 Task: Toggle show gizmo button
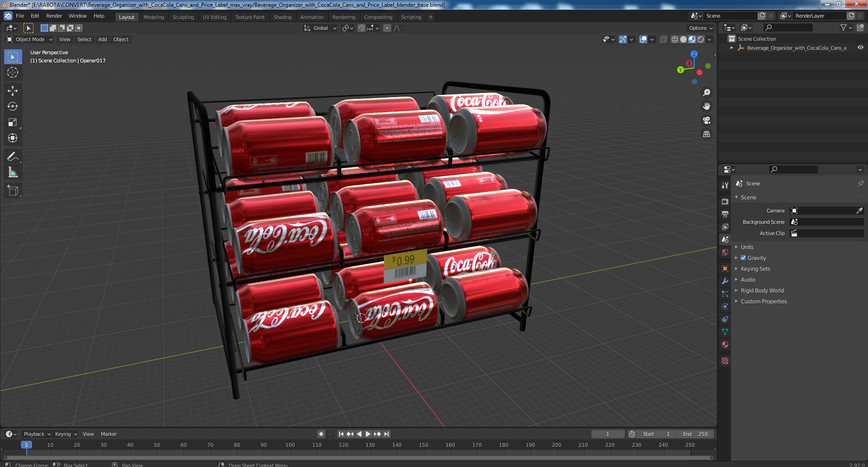click(623, 39)
